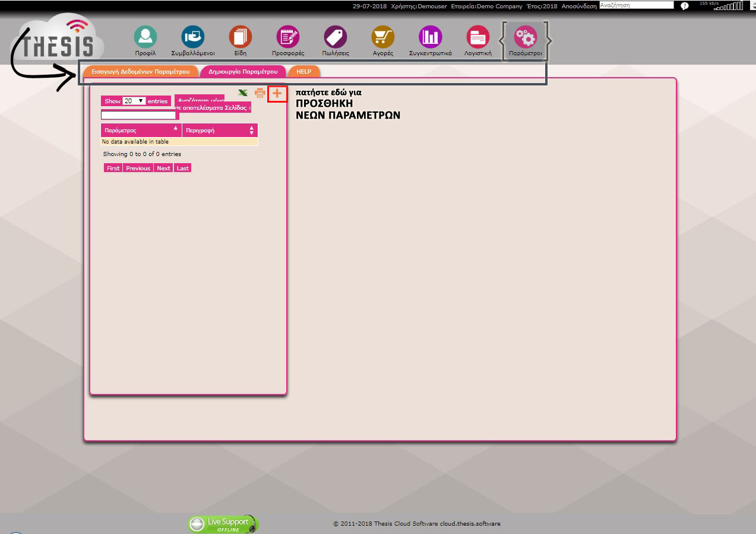Print the table using the printer icon
The width and height of the screenshot is (756, 534).
(x=260, y=93)
